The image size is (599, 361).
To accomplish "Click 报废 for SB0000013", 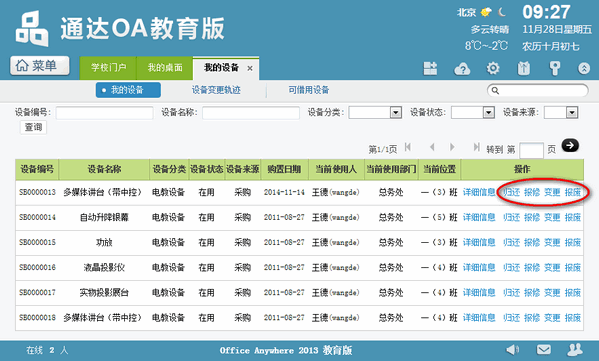I will pyautogui.click(x=573, y=192).
